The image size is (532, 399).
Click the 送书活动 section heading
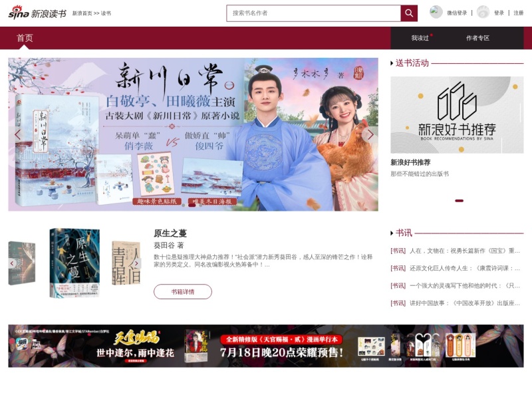(412, 63)
